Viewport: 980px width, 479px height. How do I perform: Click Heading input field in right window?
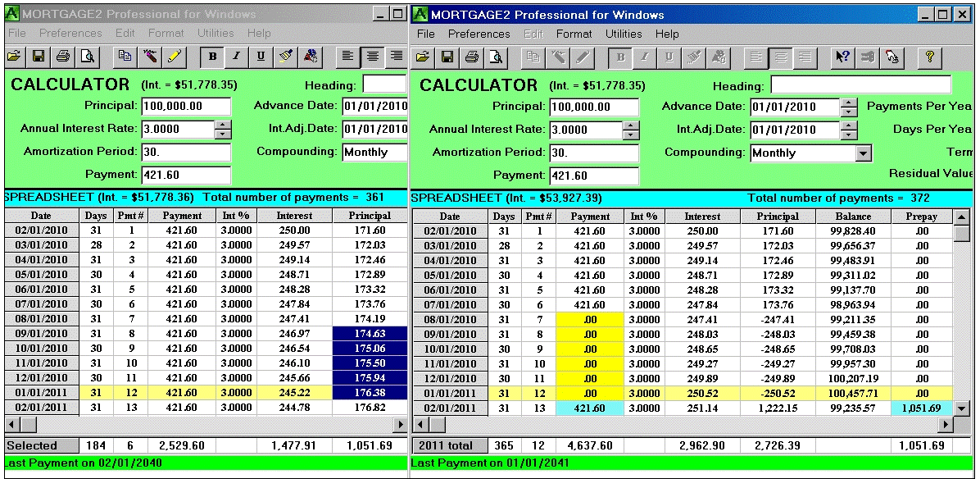860,85
